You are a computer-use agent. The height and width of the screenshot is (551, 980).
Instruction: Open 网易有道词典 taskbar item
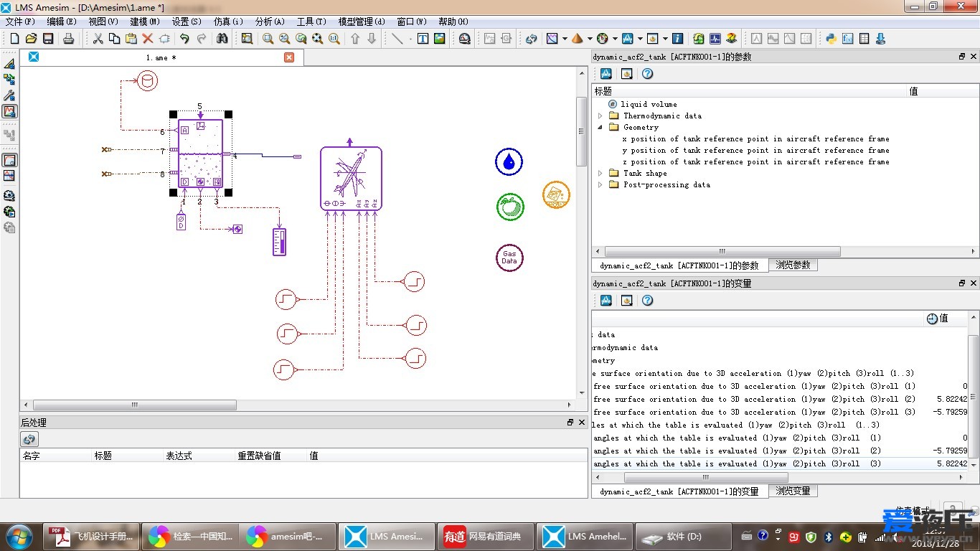coord(486,537)
